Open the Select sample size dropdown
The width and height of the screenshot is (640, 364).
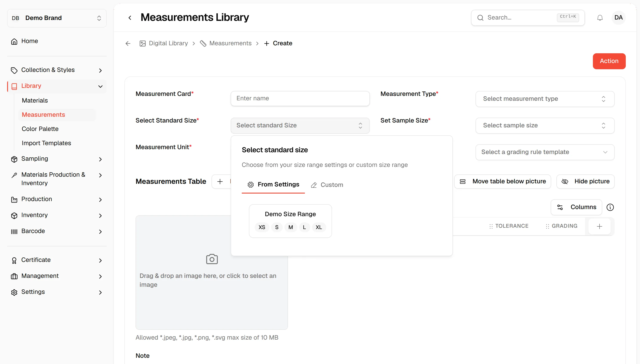point(545,125)
